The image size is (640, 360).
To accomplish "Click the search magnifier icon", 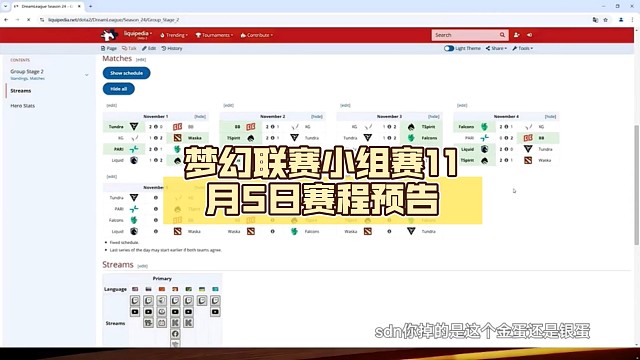I will point(502,35).
